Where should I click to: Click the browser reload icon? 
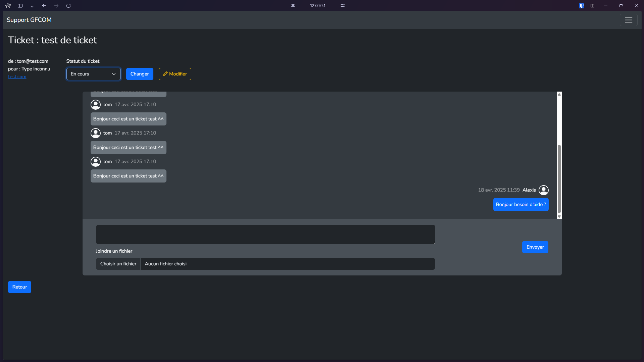[x=68, y=6]
